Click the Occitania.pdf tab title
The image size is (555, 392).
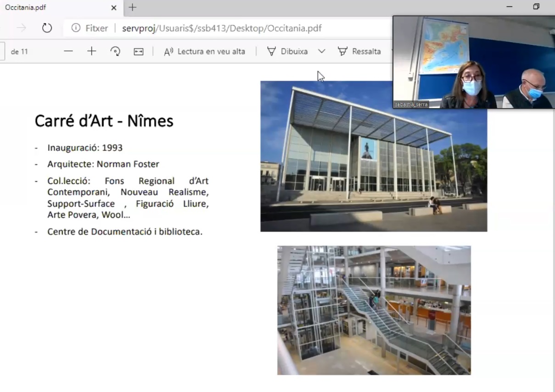click(x=26, y=8)
